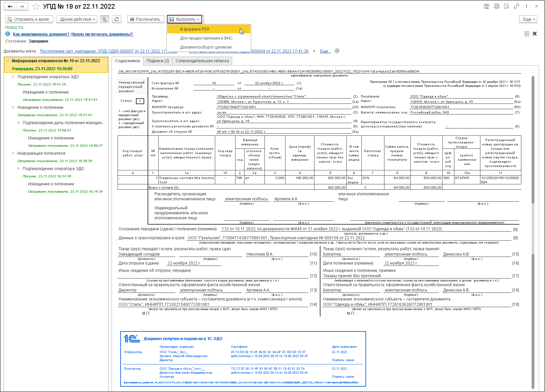Click the document scroll-up arrow
Viewport: 545px width, 392px height.
[533, 72]
